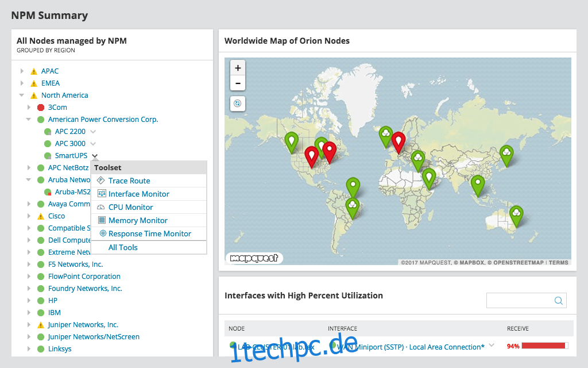Click the red 94% receive value
Image resolution: width=588 pixels, height=368 pixels.
click(x=513, y=346)
